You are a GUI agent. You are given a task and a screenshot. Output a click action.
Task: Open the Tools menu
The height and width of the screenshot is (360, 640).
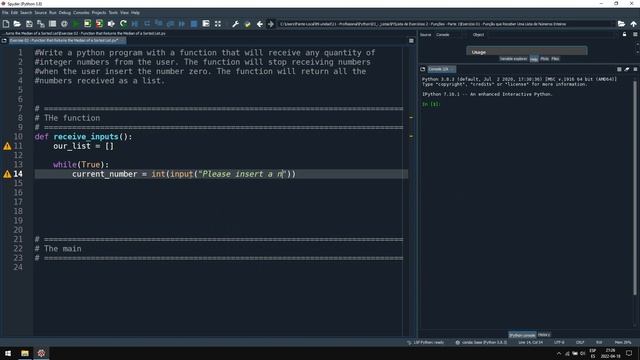[113, 13]
